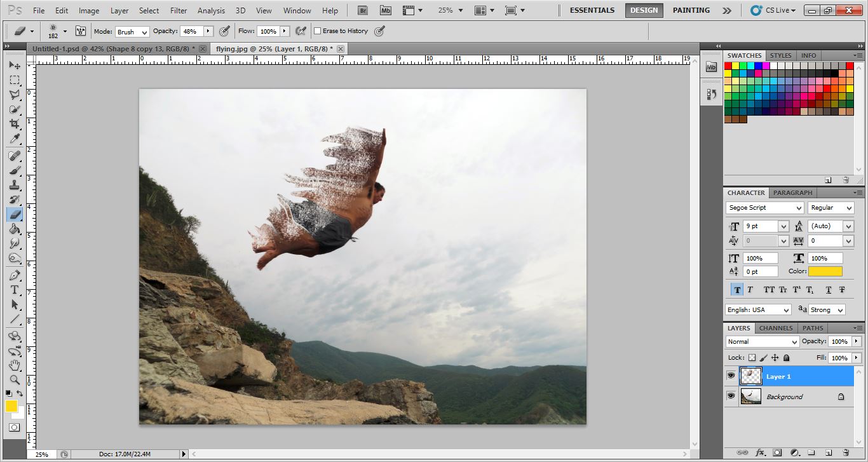
Task: Click the Delete layer trash icon
Action: [846, 453]
